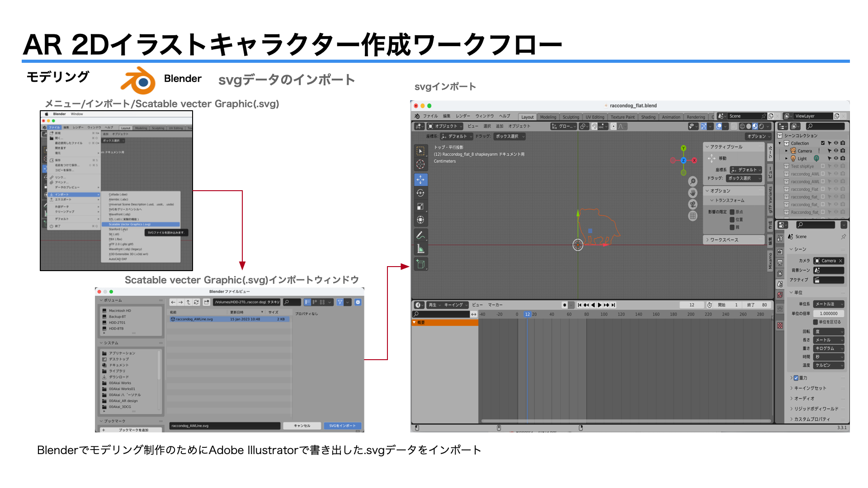Switch to Animation workspace tab

[x=671, y=117]
